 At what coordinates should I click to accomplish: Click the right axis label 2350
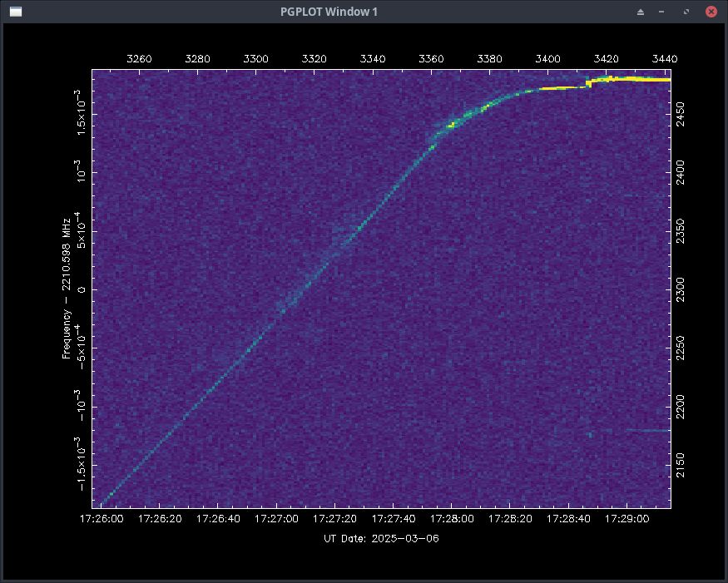pyautogui.click(x=681, y=231)
